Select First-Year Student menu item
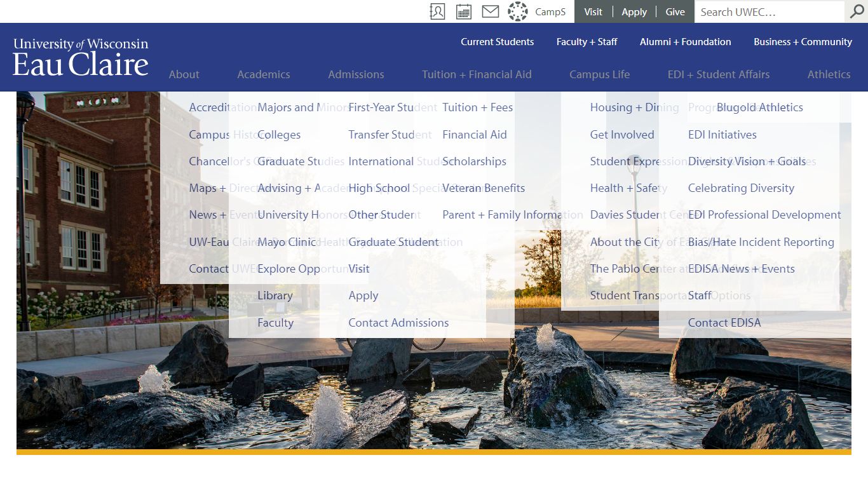Viewport: 868px width, 488px height. coord(393,107)
